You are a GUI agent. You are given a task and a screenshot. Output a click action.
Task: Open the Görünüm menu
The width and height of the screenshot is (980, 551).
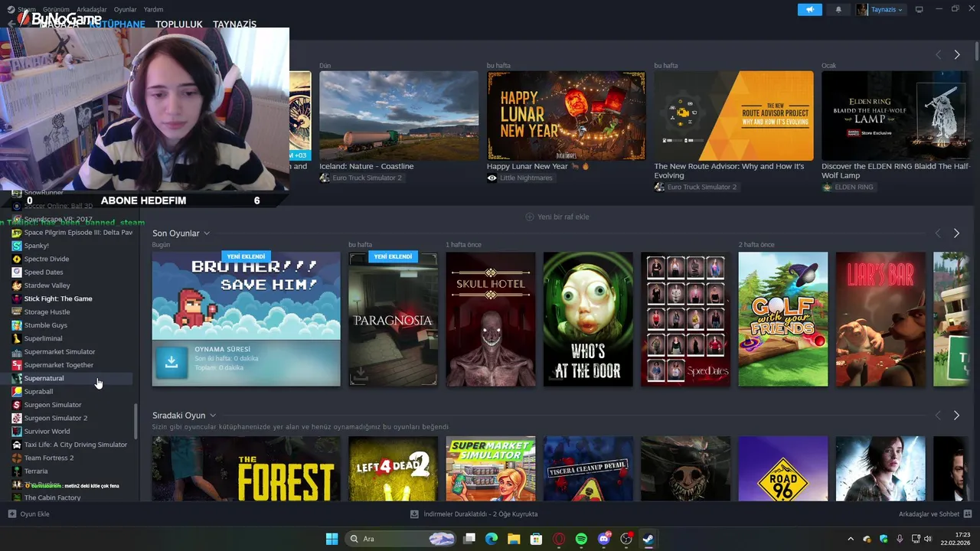56,9
